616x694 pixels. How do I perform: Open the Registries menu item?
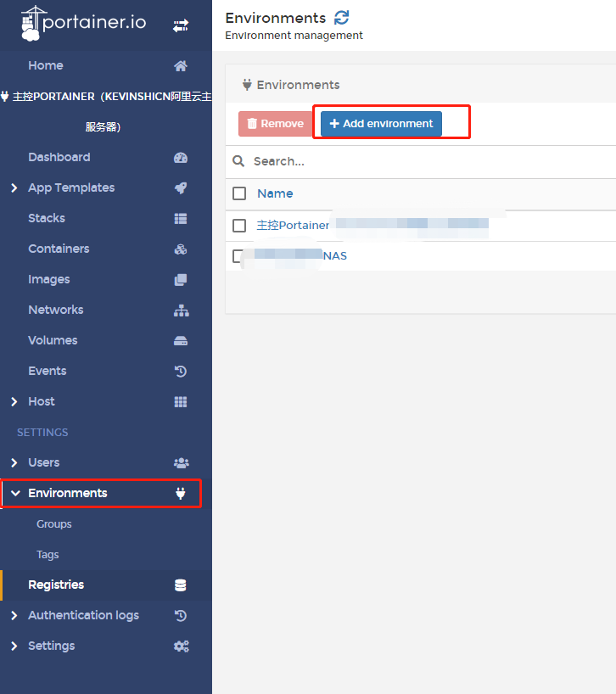click(56, 585)
